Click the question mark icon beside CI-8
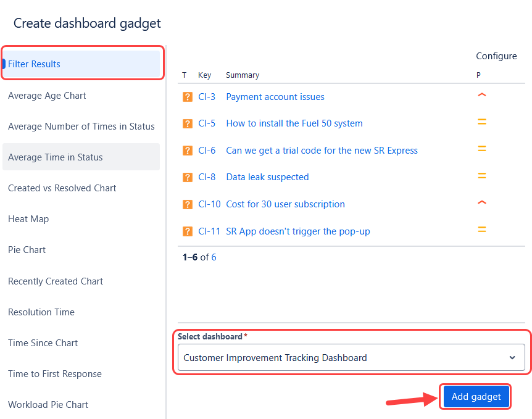 click(x=187, y=177)
